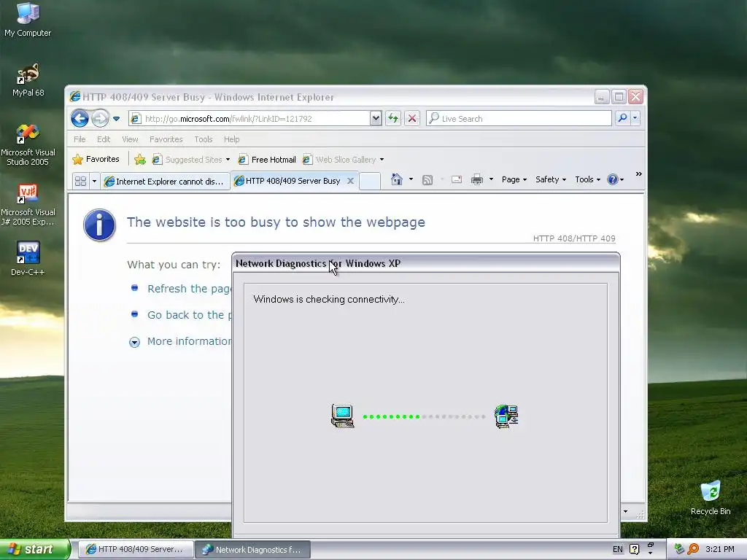Screen dimensions: 747x560
Task: Click the Quick Tabs grid icon
Action: 80,181
